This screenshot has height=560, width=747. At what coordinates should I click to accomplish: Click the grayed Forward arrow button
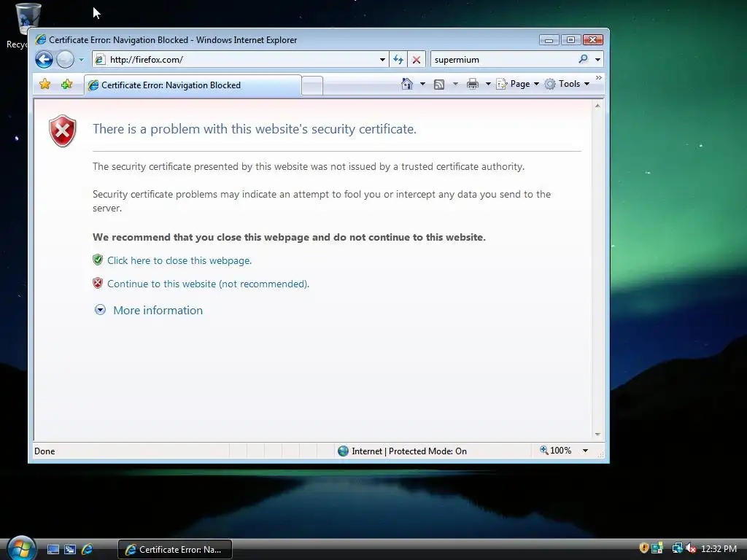pyautogui.click(x=65, y=60)
